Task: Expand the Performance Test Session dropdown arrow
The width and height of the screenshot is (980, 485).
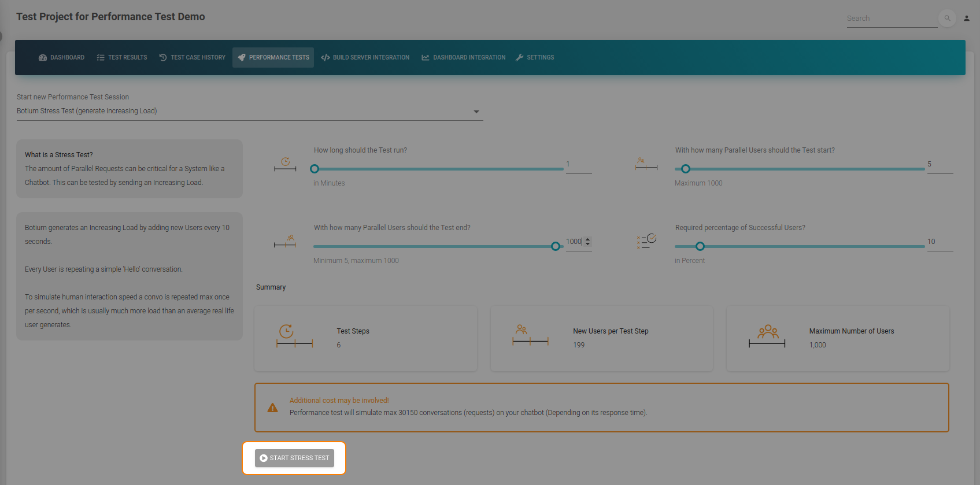Action: [476, 112]
